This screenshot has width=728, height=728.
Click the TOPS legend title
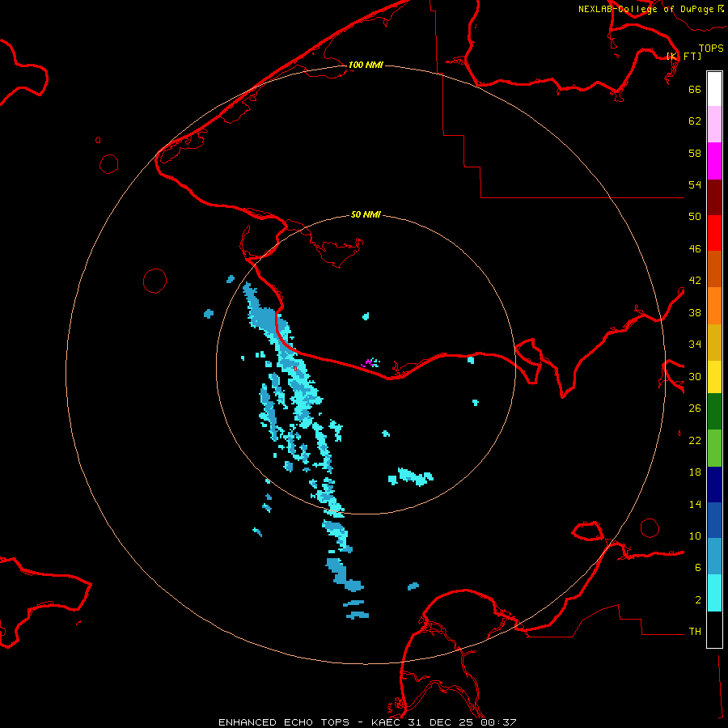pos(711,48)
